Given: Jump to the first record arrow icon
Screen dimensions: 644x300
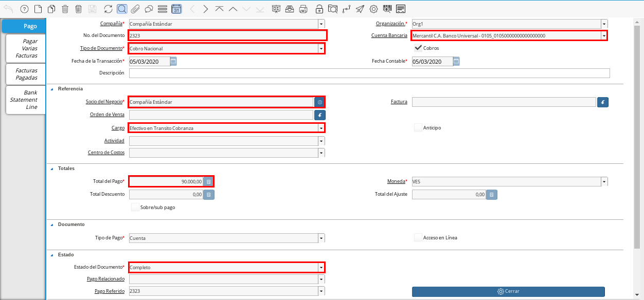Looking at the screenshot, I should click(x=220, y=9).
